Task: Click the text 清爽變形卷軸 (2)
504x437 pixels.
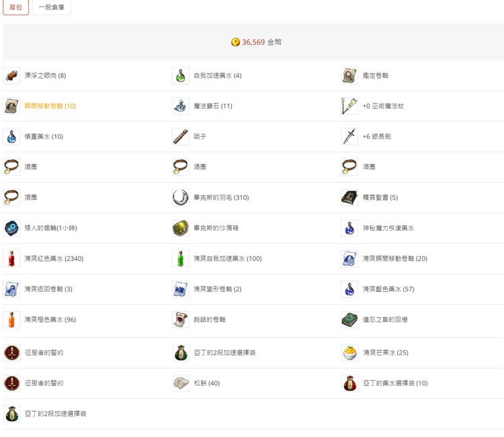Action: pyautogui.click(x=218, y=289)
